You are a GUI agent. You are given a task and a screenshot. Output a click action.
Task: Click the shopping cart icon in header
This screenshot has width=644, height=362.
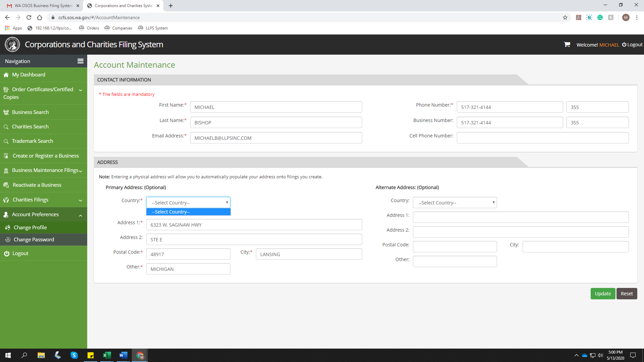pyautogui.click(x=567, y=45)
